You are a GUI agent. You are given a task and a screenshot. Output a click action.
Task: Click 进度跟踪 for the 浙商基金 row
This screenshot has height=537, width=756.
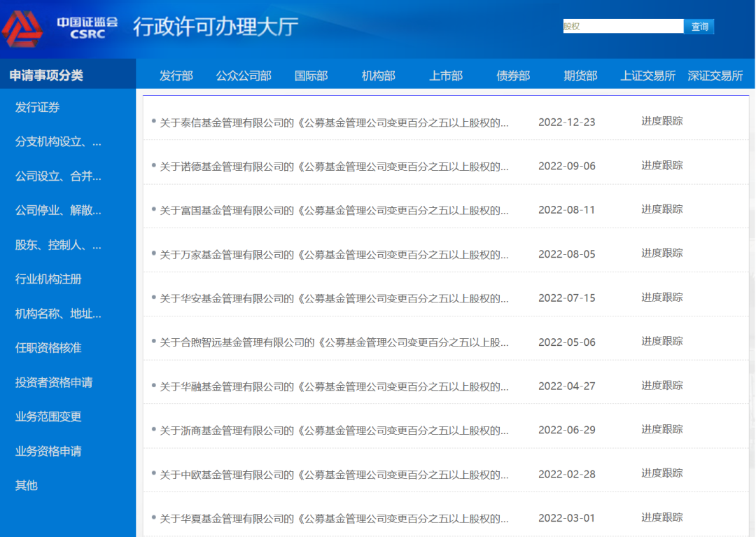pos(662,429)
